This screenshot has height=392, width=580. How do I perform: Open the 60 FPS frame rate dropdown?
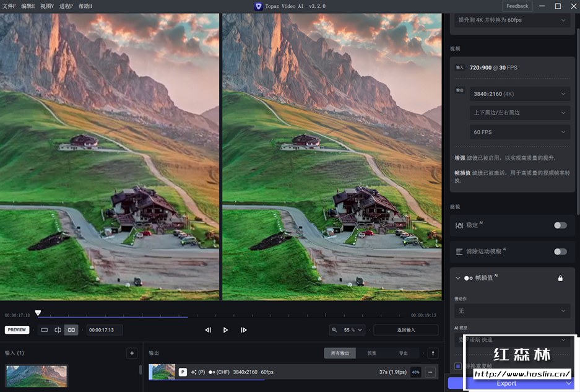pyautogui.click(x=519, y=132)
